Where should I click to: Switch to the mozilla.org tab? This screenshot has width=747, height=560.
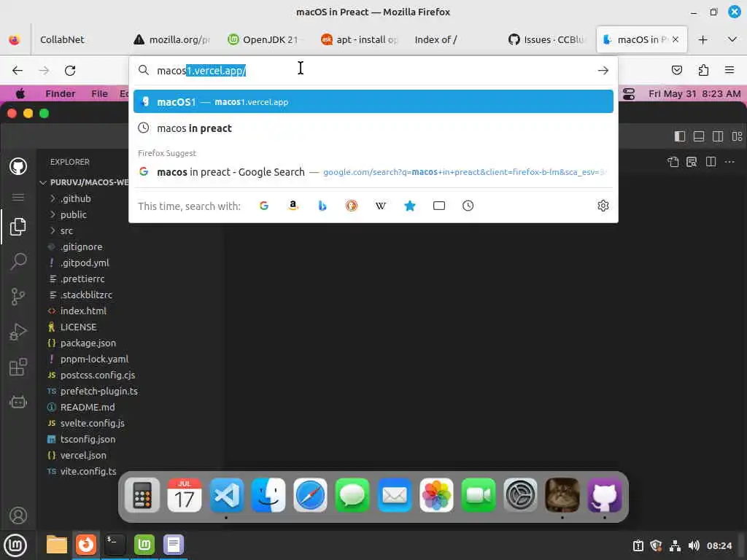click(172, 39)
